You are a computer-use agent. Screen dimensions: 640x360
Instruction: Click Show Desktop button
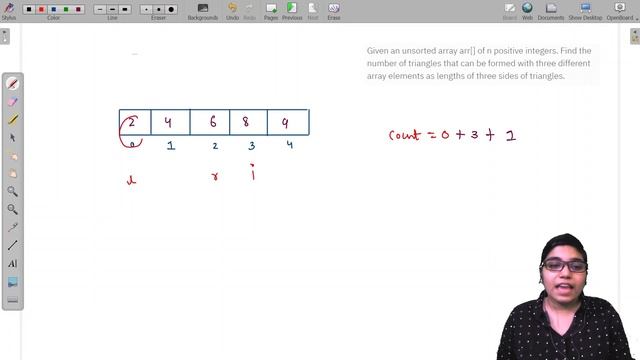pos(585,11)
